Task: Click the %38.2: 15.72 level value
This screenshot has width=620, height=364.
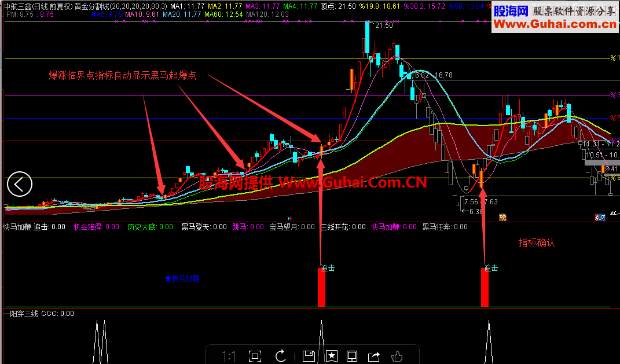Action: 424,6
